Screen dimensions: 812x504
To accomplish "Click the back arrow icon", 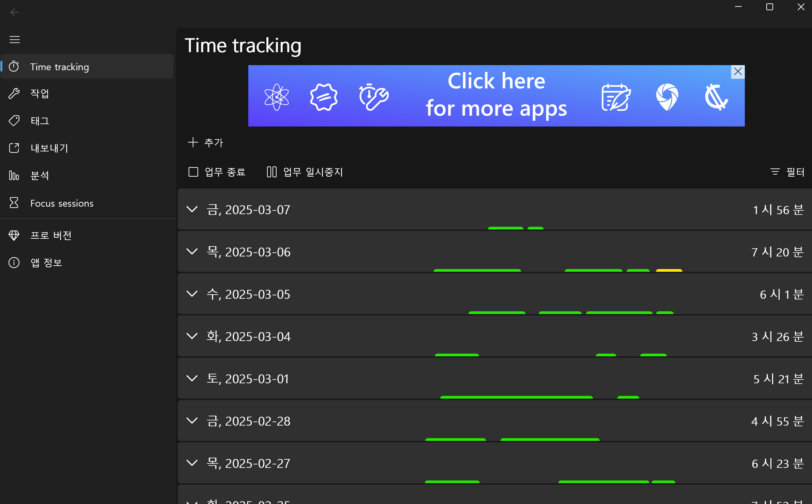I will point(14,13).
